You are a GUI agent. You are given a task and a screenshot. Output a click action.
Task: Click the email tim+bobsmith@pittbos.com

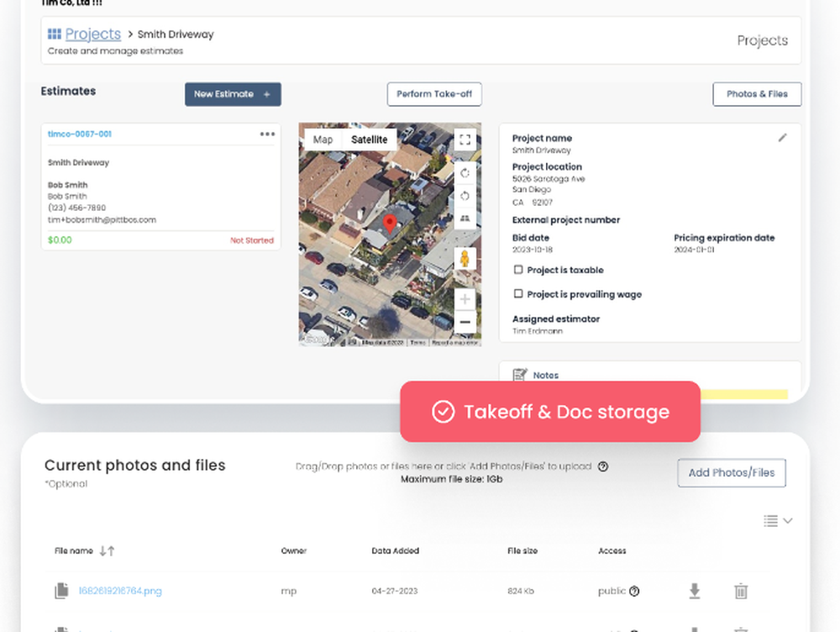(x=102, y=220)
